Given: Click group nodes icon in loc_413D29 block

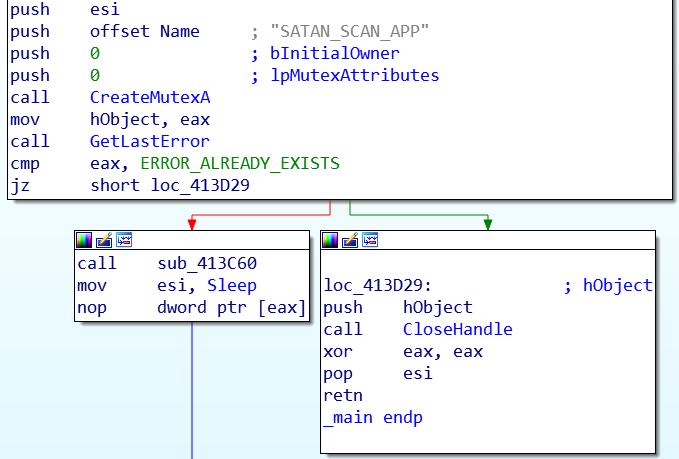Looking at the screenshot, I should [370, 240].
